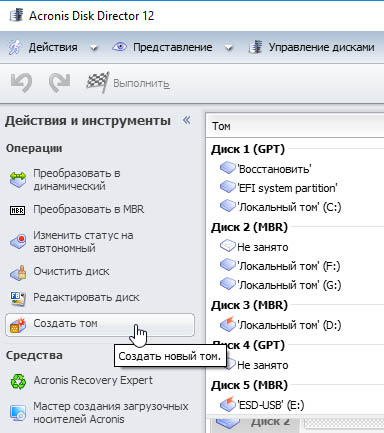Click the Acronis Disk Director title bar icon

(16, 16)
